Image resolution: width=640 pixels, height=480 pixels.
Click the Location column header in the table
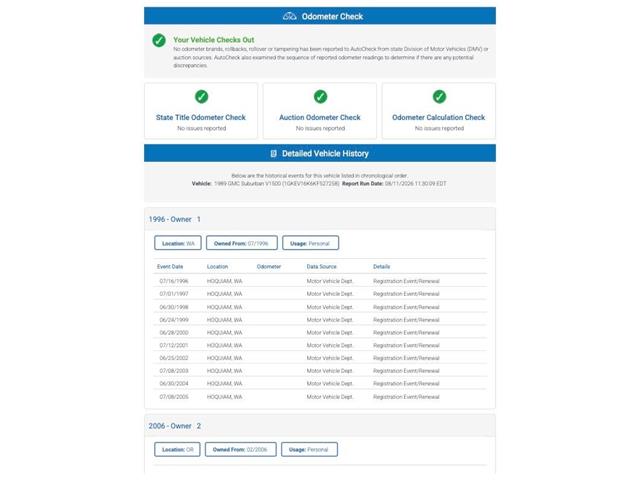pyautogui.click(x=218, y=267)
